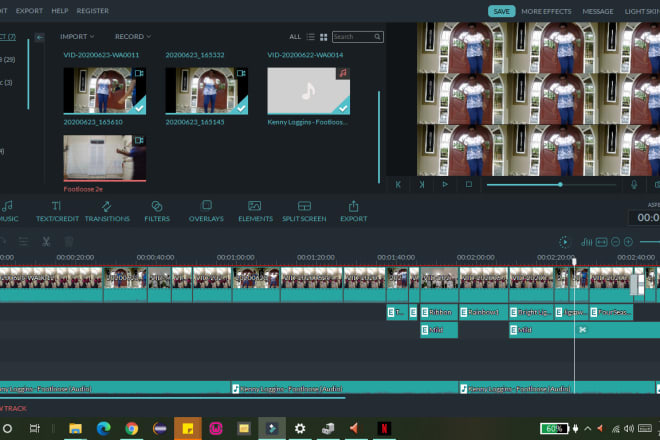This screenshot has height=440, width=660.
Task: Click the EXPORT icon in the tools row
Action: tap(354, 211)
